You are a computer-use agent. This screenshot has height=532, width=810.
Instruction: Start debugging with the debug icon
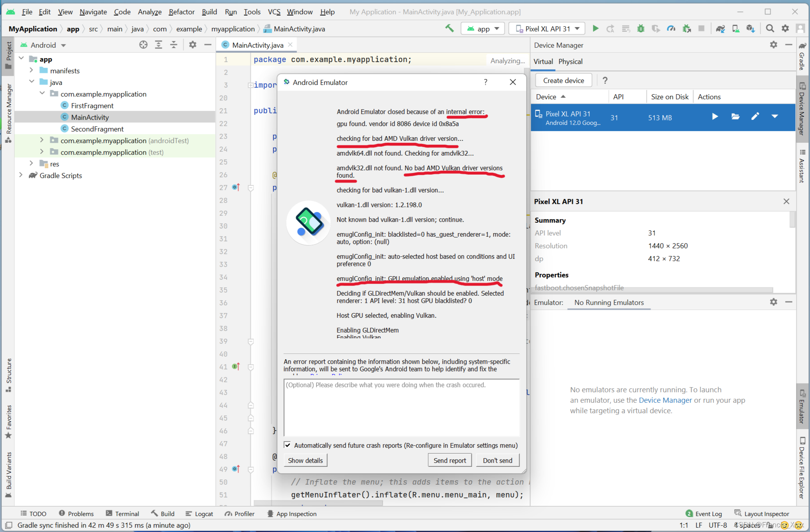(641, 28)
